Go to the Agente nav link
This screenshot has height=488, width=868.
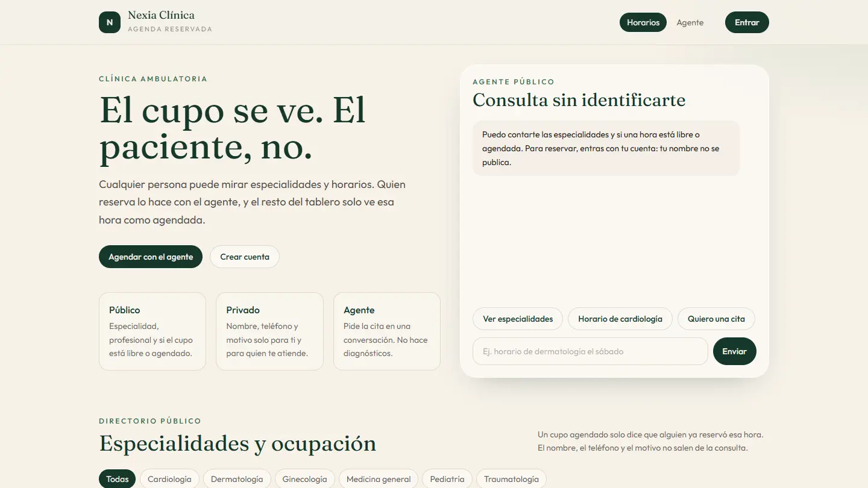point(690,22)
